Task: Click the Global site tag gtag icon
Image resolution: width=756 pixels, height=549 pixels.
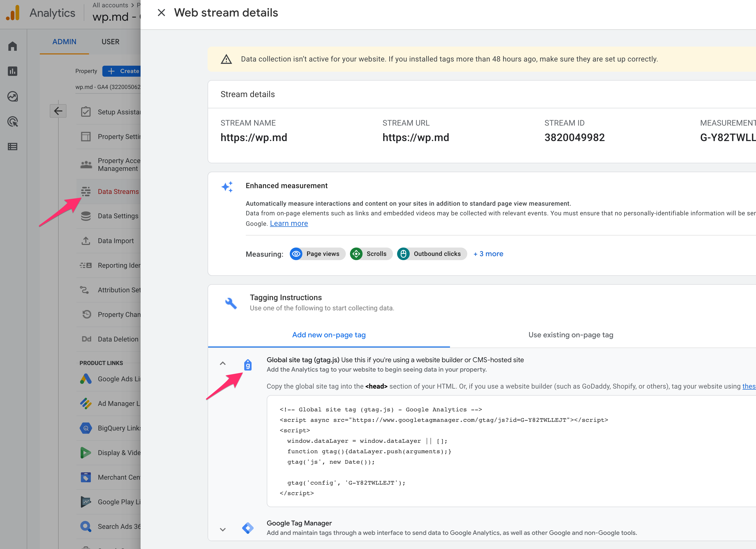Action: coord(248,365)
